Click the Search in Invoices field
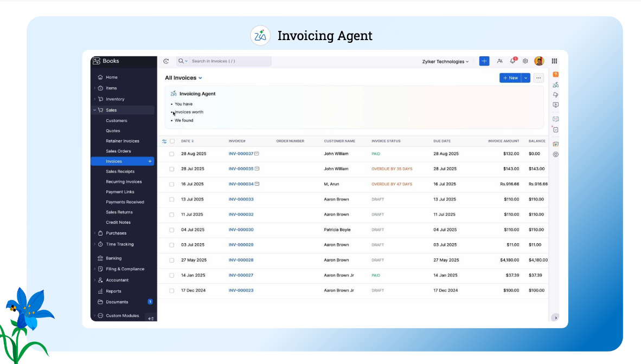The width and height of the screenshot is (641, 364). pyautogui.click(x=228, y=61)
